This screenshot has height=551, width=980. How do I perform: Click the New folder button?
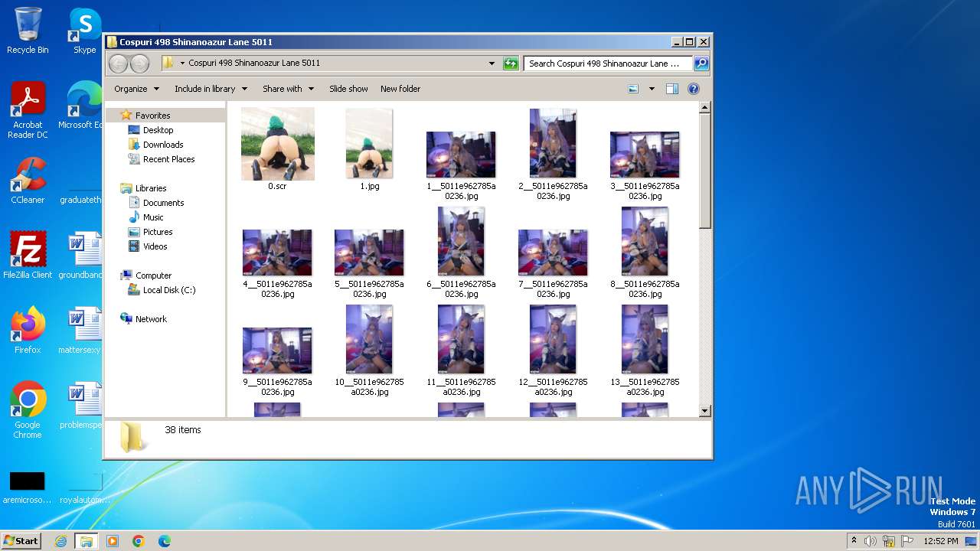[x=400, y=89]
